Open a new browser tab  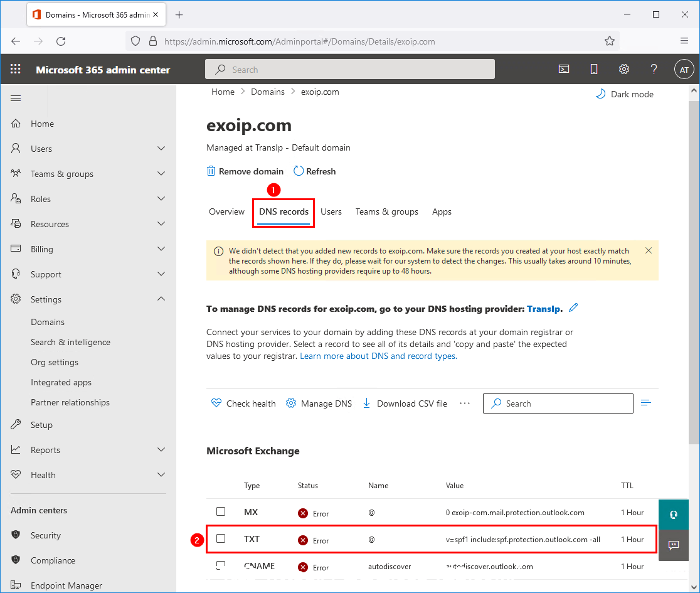179,14
